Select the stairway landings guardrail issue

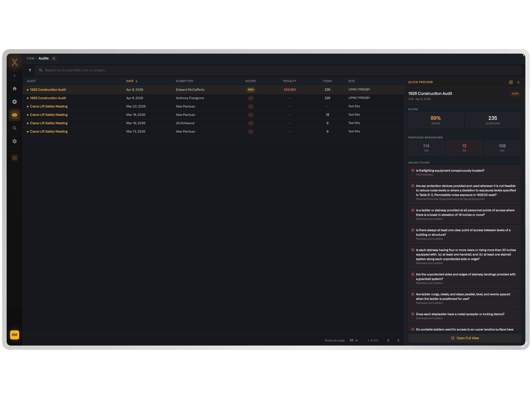(x=464, y=279)
